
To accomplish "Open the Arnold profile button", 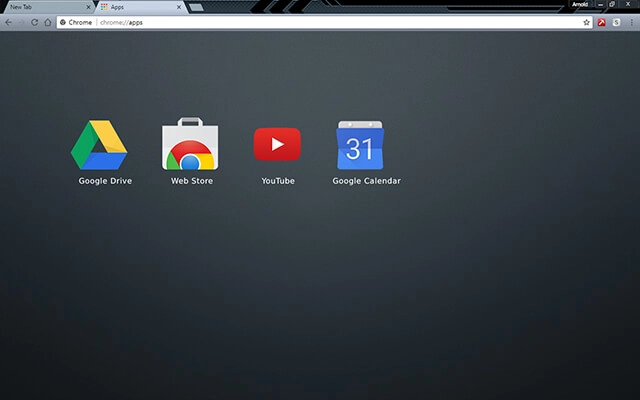I will click(580, 4).
